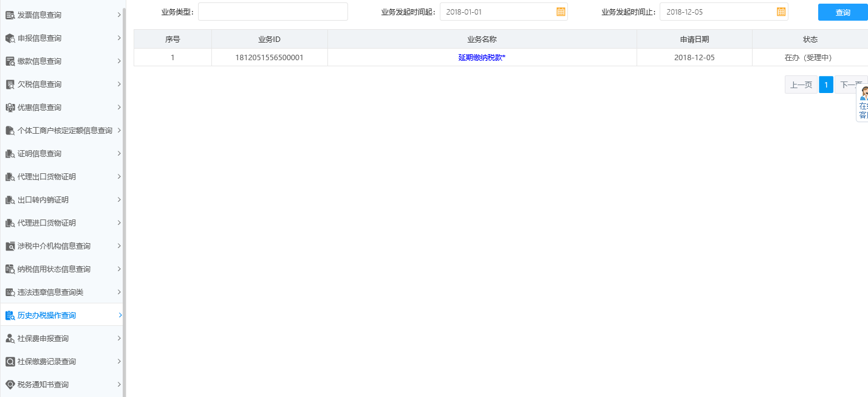Image resolution: width=868 pixels, height=397 pixels.
Task: Expand the 社保费申报查询 chevron
Action: pos(119,338)
